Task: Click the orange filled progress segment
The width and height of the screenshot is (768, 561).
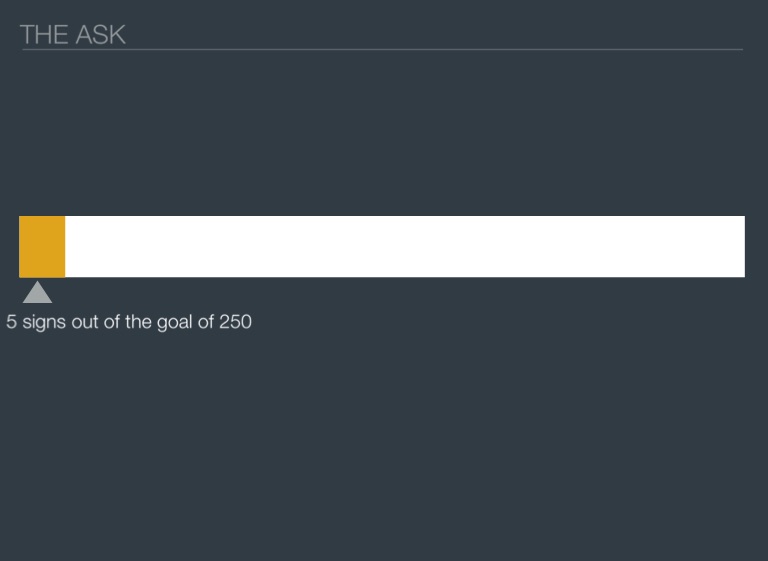Action: (x=42, y=246)
